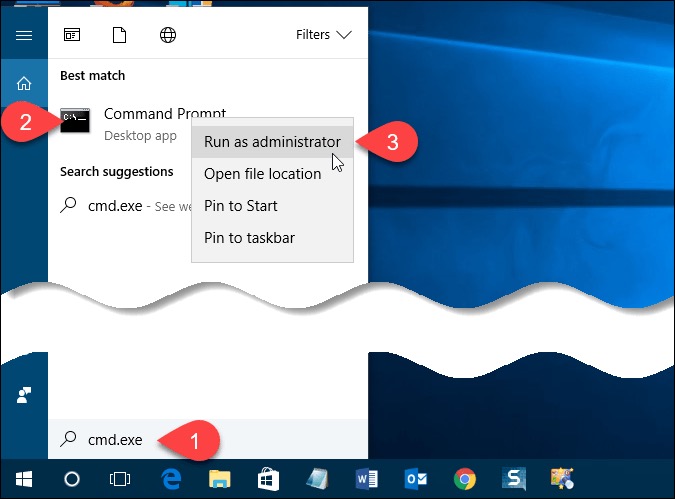Select Run as administrator
The height and width of the screenshot is (499, 675).
tap(272, 142)
